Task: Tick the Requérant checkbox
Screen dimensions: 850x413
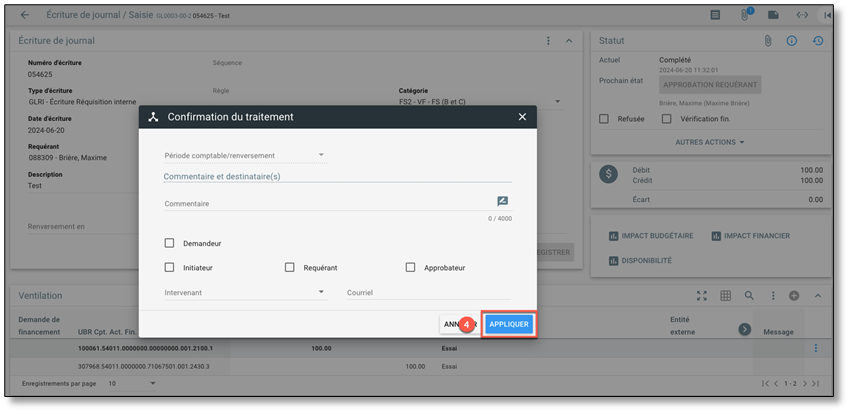Action: coord(290,268)
